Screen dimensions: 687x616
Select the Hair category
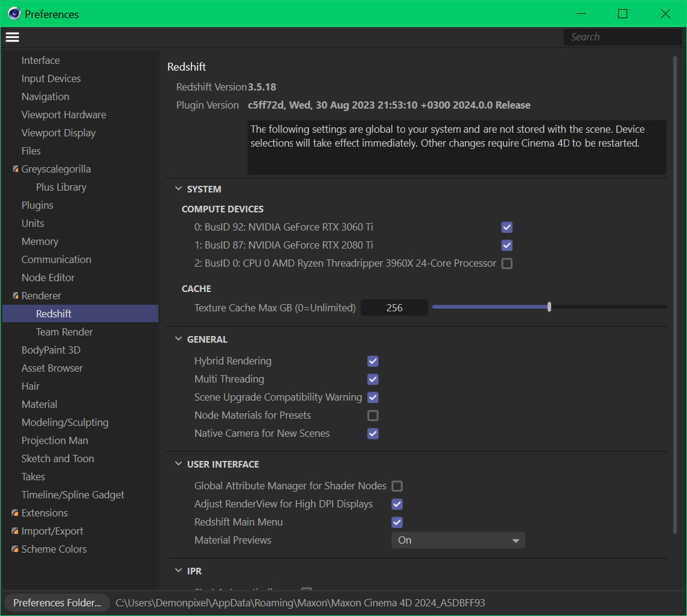30,386
